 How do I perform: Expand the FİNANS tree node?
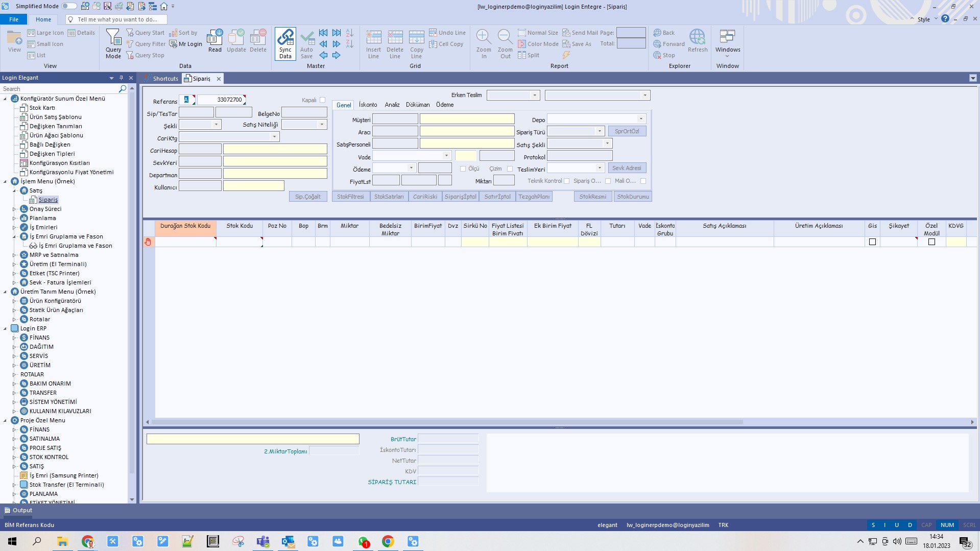pyautogui.click(x=15, y=338)
